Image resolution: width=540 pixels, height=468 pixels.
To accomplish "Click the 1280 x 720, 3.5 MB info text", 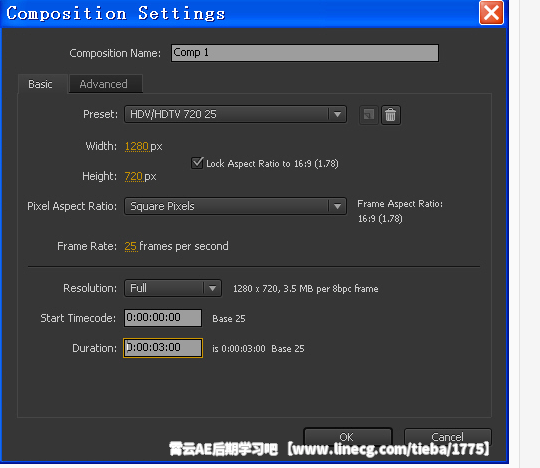I will [x=305, y=289].
